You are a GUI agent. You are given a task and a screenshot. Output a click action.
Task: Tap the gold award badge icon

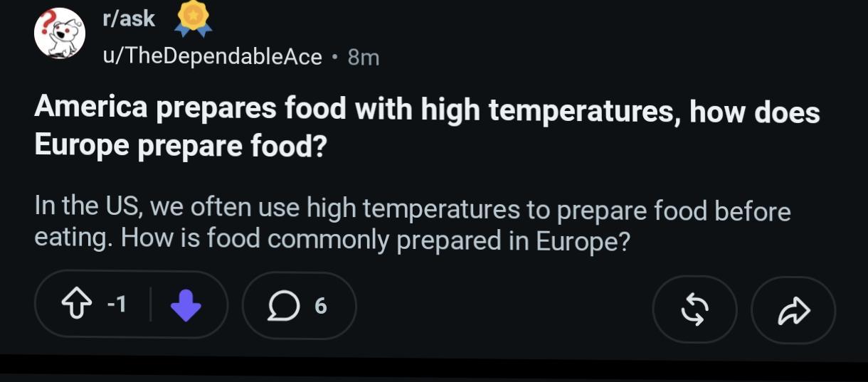[194, 20]
